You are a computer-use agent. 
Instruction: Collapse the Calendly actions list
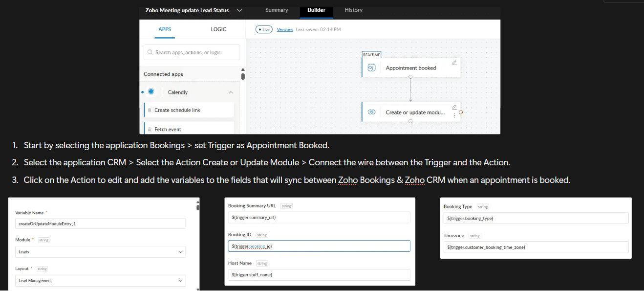click(231, 92)
